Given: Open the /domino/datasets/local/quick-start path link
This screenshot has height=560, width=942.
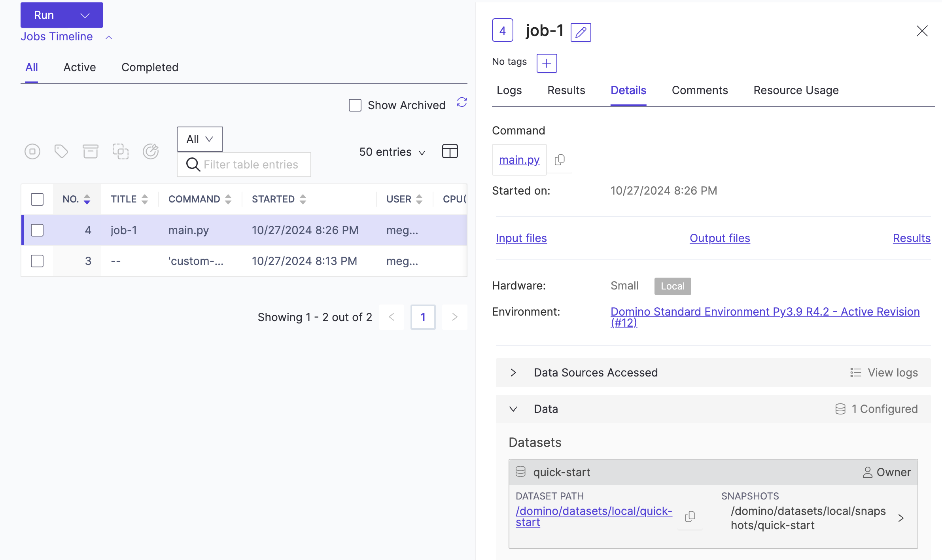Looking at the screenshot, I should (x=594, y=516).
